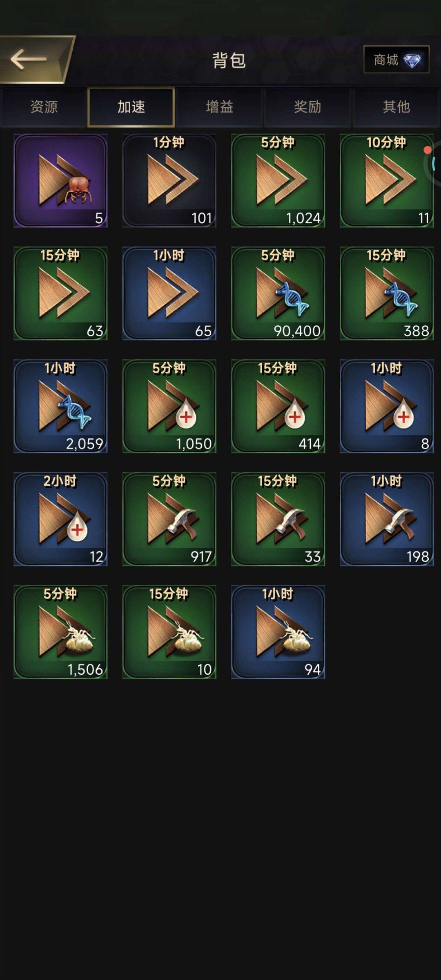Select the 其他 tab

coord(396,107)
